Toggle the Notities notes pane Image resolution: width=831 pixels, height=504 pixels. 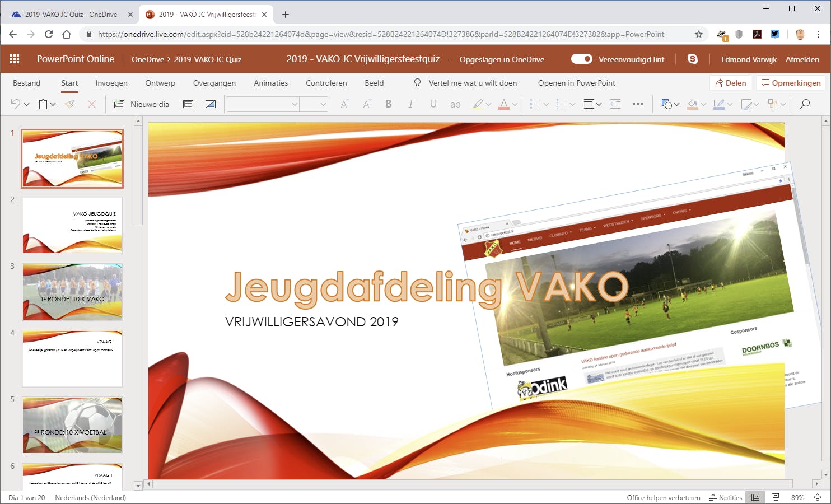726,497
